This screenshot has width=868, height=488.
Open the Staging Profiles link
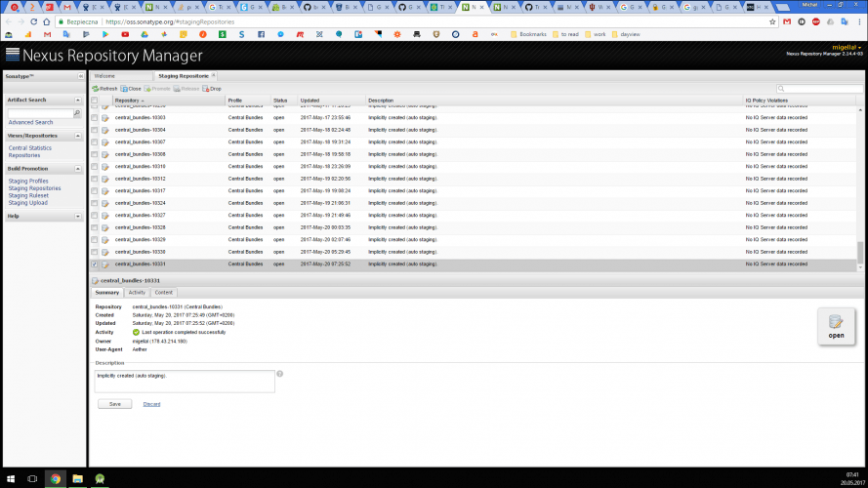28,181
